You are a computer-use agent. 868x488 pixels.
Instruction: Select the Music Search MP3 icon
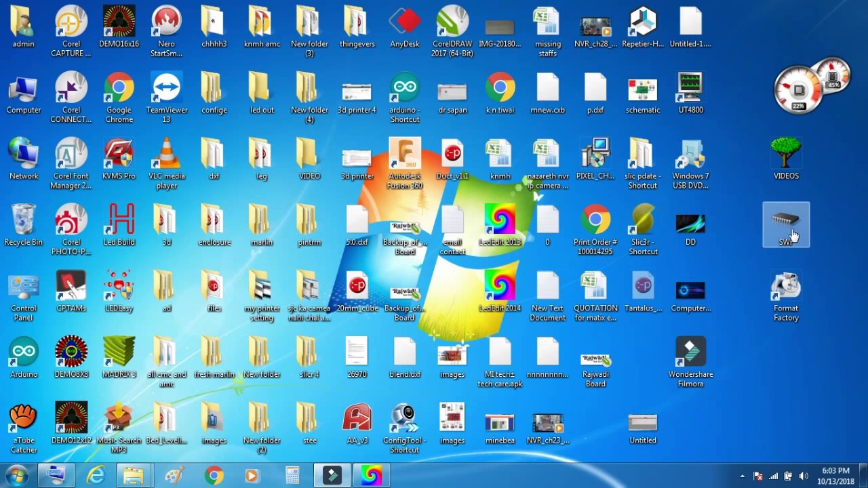(x=119, y=430)
